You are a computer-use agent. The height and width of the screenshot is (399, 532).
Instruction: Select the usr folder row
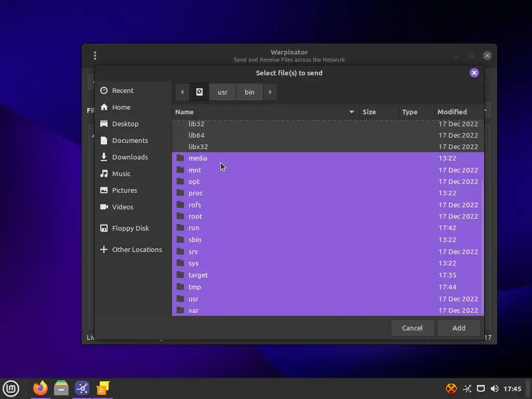(328, 299)
